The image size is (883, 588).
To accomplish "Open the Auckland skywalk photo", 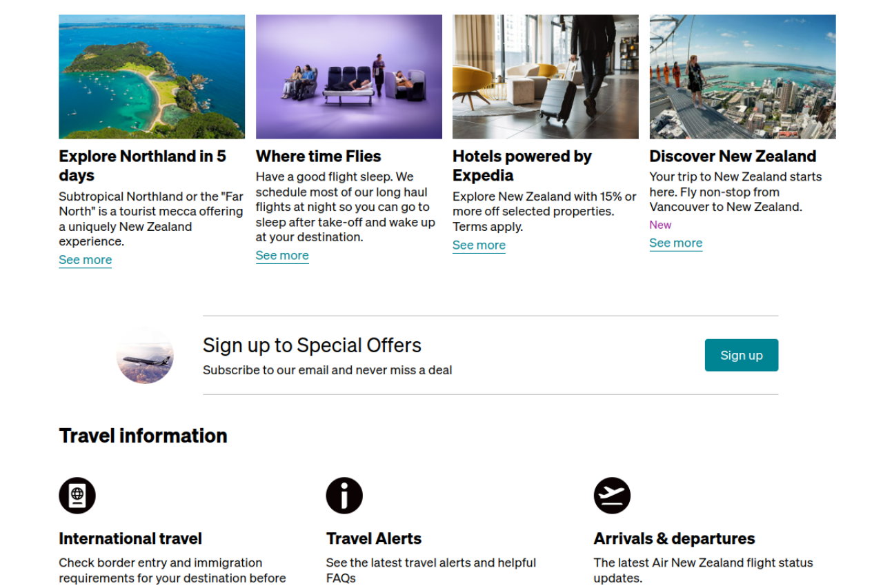I will pyautogui.click(x=742, y=77).
